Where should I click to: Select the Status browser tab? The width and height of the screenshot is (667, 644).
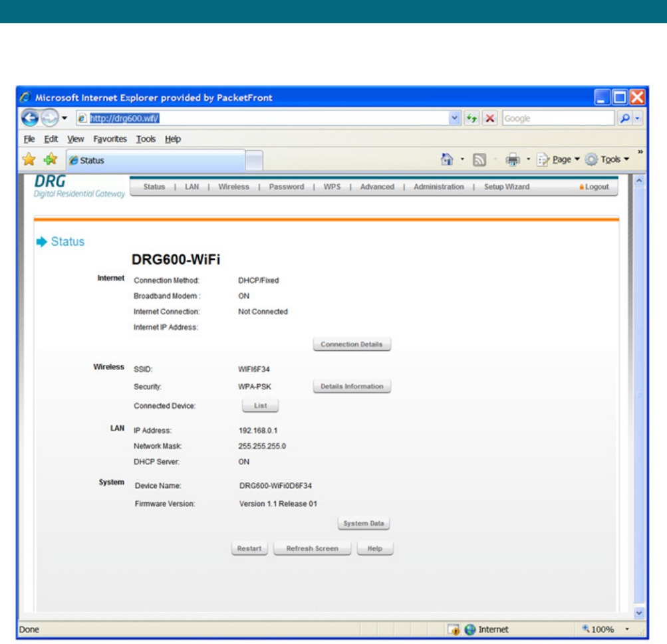coord(156,160)
